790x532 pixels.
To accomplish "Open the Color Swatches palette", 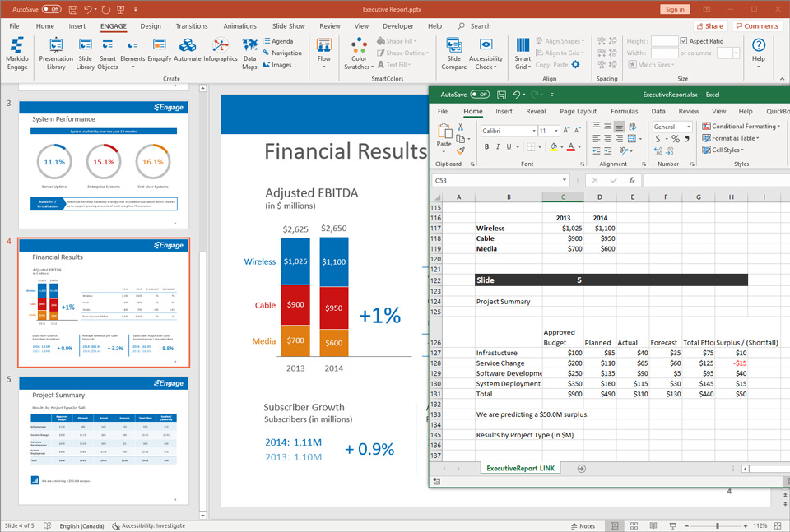I will pyautogui.click(x=359, y=53).
